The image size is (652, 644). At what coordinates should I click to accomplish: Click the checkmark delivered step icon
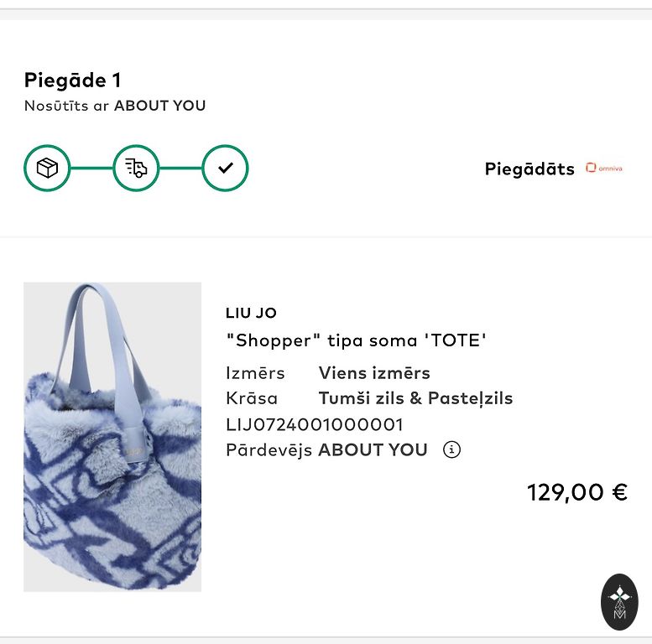[225, 168]
